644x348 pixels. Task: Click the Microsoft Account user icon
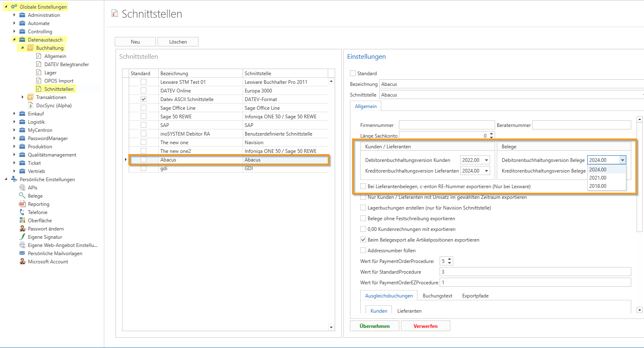22,262
